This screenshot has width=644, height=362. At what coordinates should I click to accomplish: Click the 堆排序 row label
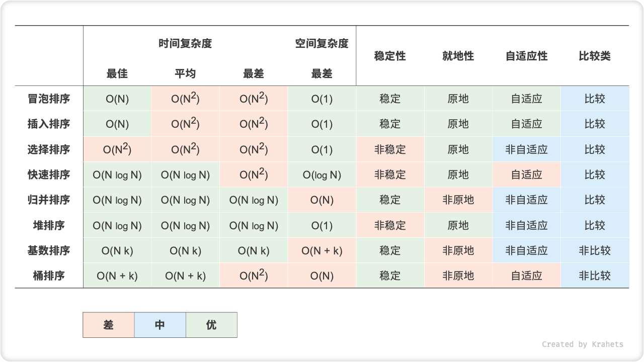[x=48, y=225]
